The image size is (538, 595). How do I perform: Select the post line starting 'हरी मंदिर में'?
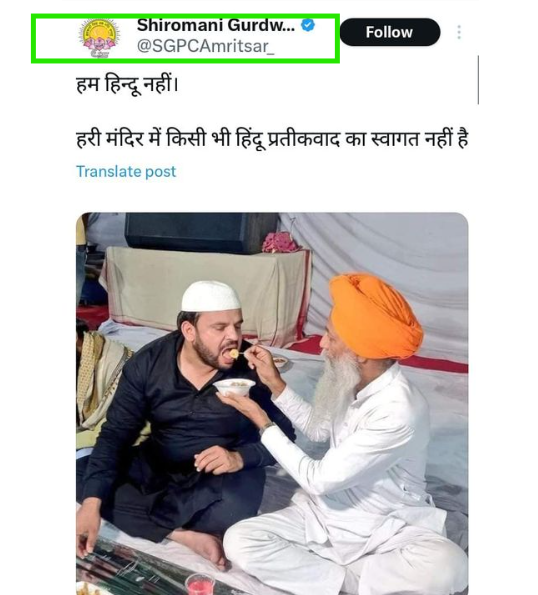272,138
